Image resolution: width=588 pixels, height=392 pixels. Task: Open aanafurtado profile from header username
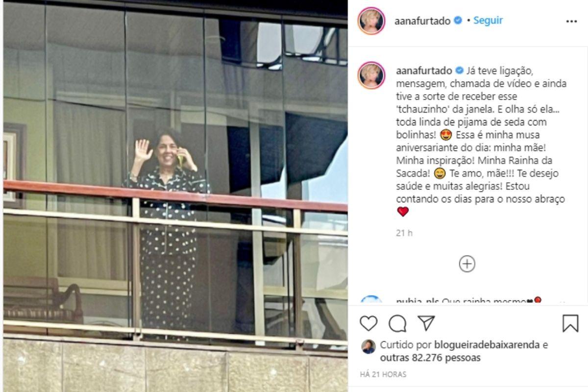tap(422, 21)
